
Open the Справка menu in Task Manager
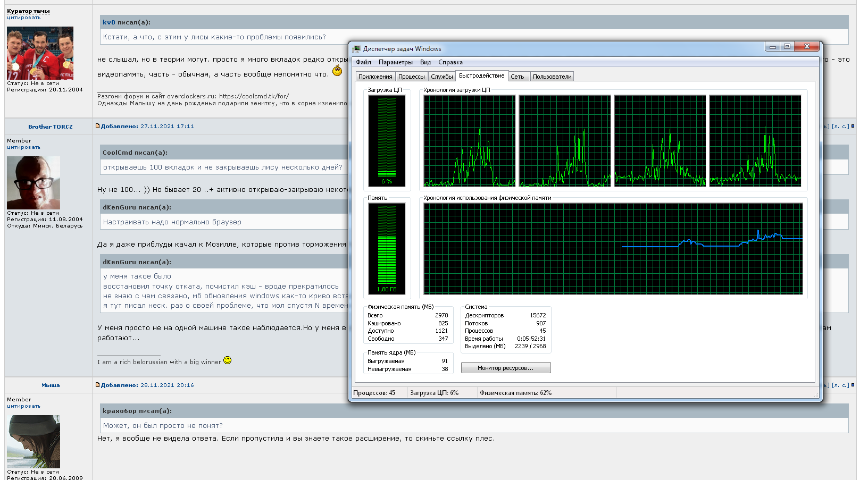450,62
